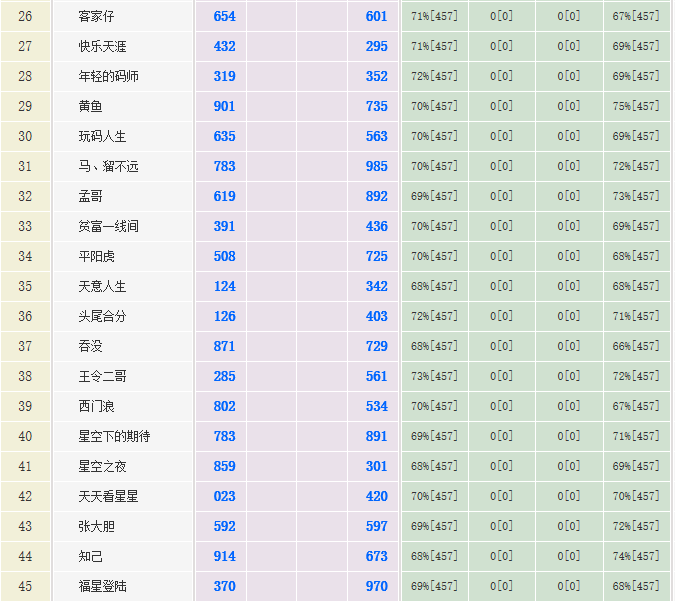Image resolution: width=675 pixels, height=602 pixels.
Task: Open the 天意人生 entry
Action: (x=102, y=287)
